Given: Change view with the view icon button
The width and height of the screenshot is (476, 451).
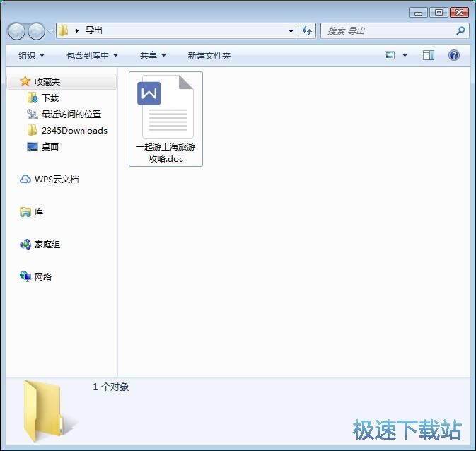Looking at the screenshot, I should click(x=390, y=55).
